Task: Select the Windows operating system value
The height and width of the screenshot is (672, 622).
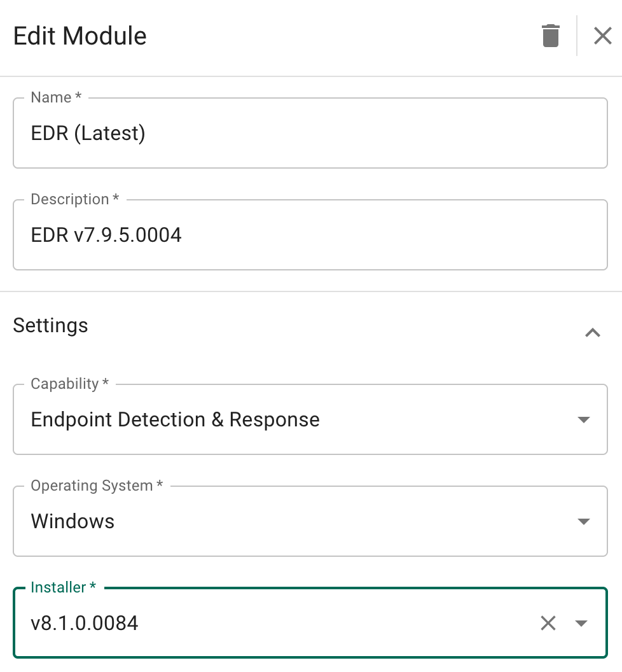Action: [73, 521]
